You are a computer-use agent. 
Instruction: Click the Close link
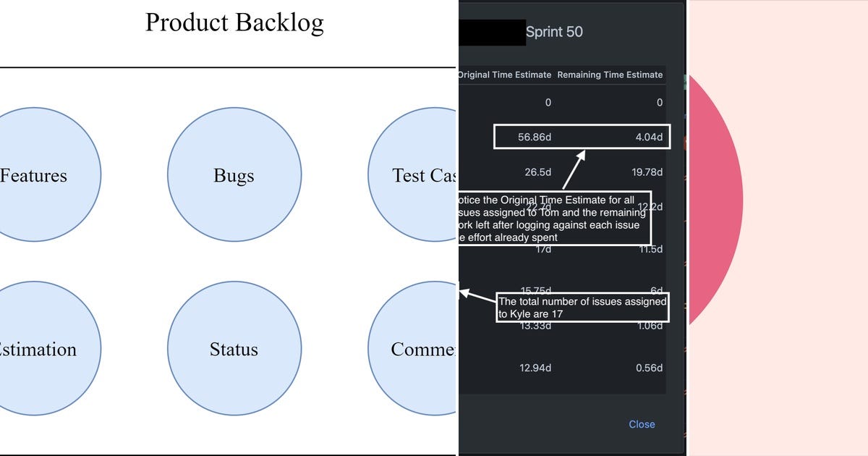[642, 424]
